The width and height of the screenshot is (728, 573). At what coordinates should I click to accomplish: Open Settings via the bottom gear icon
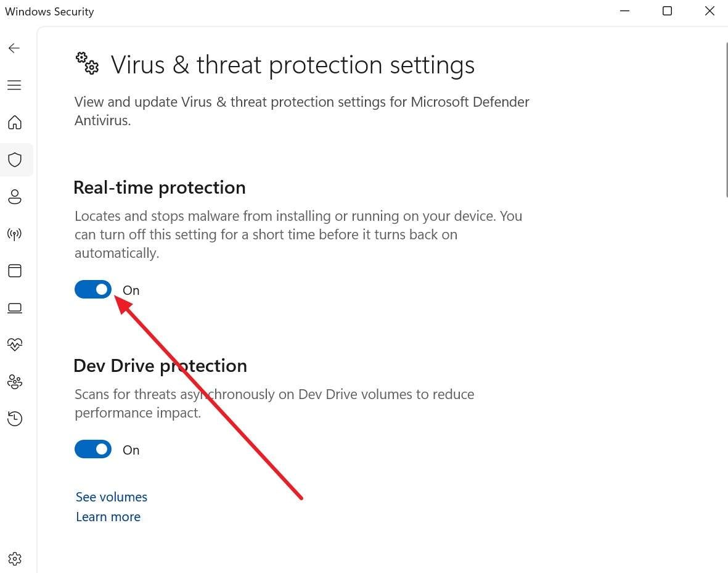14,558
